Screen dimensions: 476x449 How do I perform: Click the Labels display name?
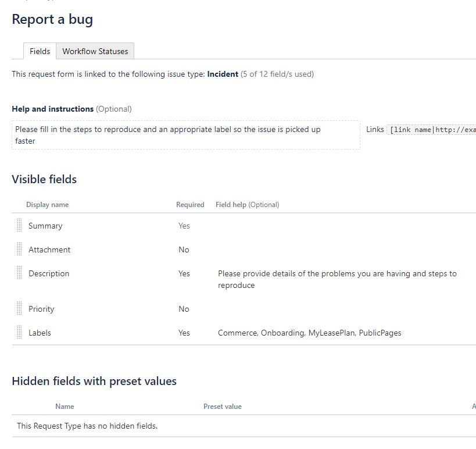[40, 333]
